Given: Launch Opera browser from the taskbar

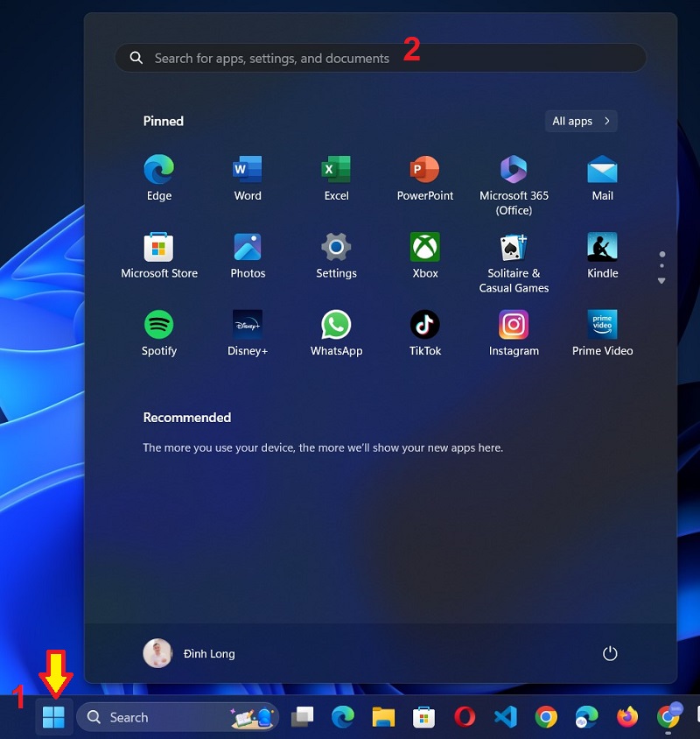Looking at the screenshot, I should [465, 717].
